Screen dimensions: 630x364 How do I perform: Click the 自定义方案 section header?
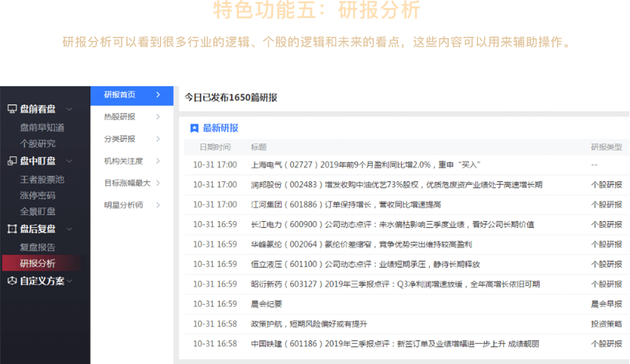(x=42, y=281)
